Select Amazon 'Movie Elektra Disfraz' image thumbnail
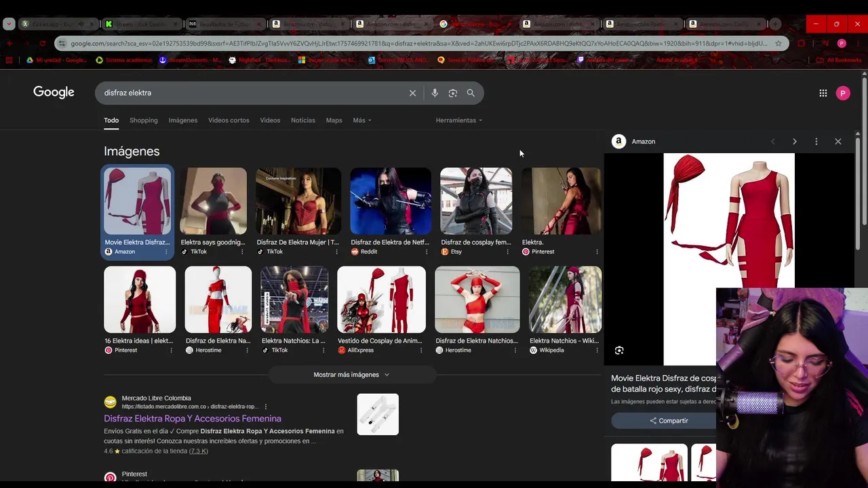The width and height of the screenshot is (868, 488). coord(137,201)
